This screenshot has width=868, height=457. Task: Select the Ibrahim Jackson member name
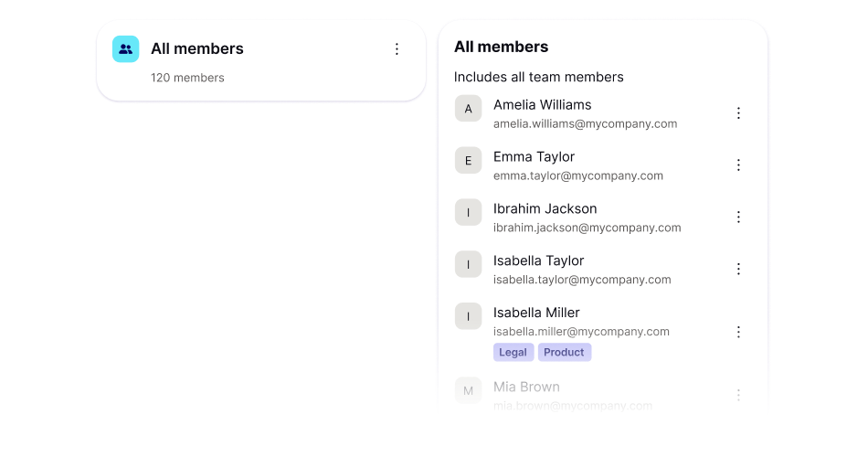coord(545,209)
